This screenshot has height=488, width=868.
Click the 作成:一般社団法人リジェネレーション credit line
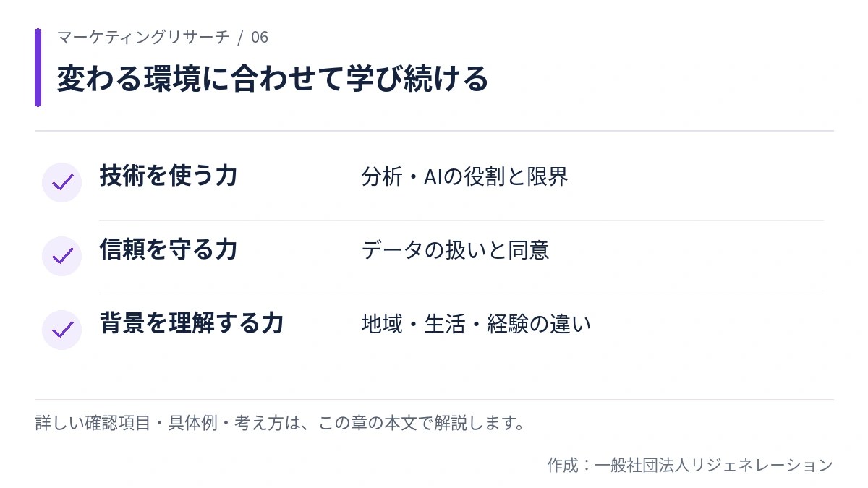tap(690, 465)
